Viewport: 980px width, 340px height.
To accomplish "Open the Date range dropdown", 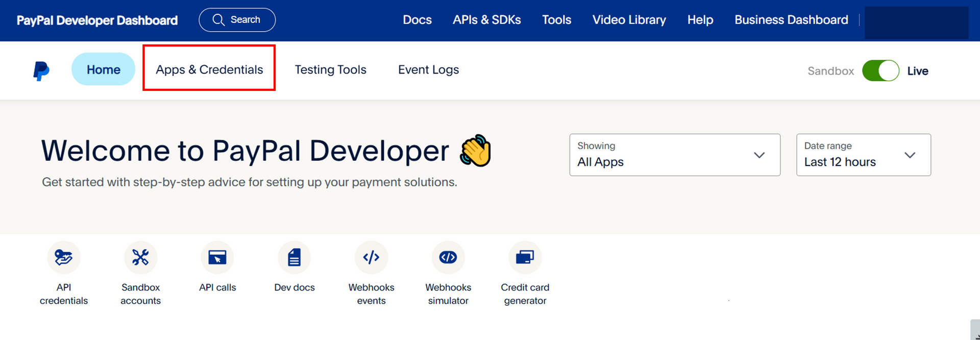I will pyautogui.click(x=863, y=155).
